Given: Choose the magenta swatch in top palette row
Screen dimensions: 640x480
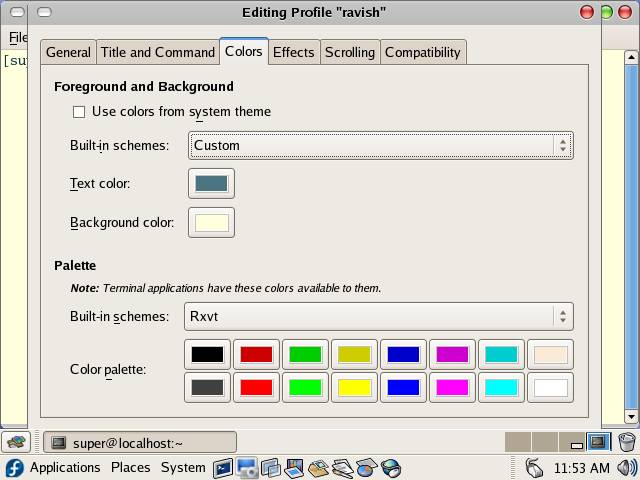Looking at the screenshot, I should (452, 354).
